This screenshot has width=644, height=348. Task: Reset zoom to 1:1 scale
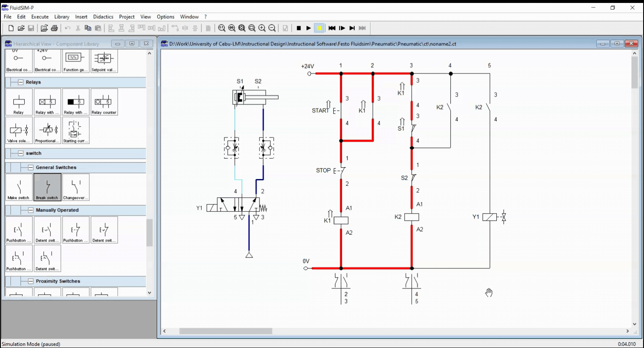click(222, 28)
